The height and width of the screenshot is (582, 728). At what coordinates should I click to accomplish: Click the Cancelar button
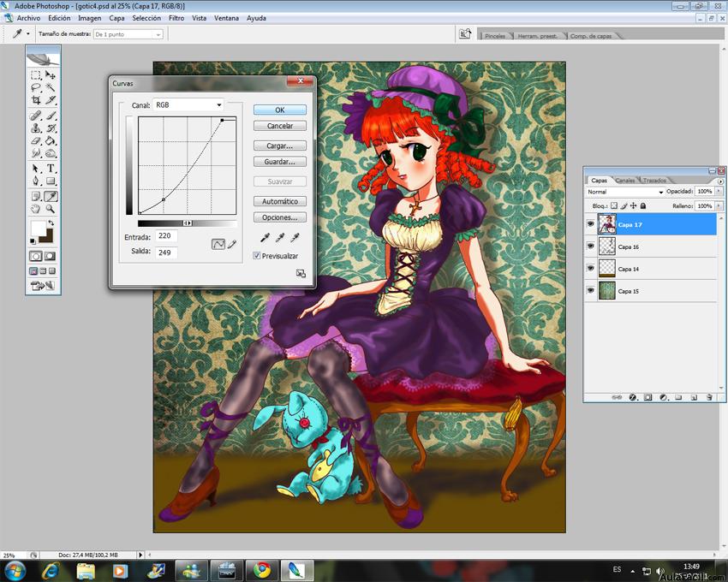(280, 126)
